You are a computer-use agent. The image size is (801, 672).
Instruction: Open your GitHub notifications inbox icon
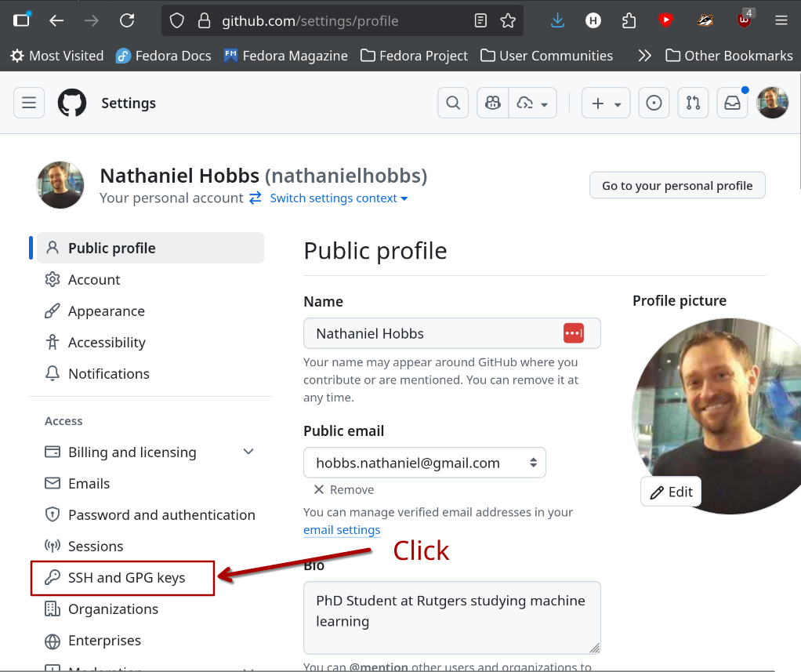pyautogui.click(x=732, y=103)
